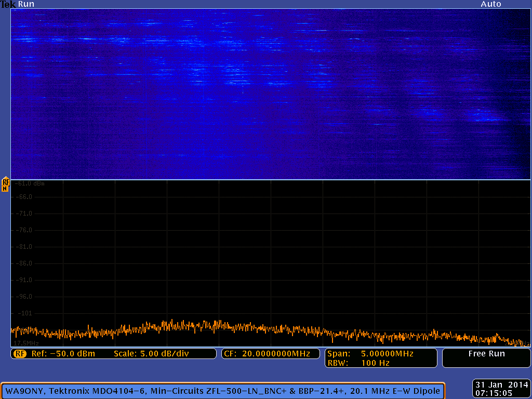Select the RBW 100 Hz readout
This screenshot has width=532, height=399.
[358, 363]
